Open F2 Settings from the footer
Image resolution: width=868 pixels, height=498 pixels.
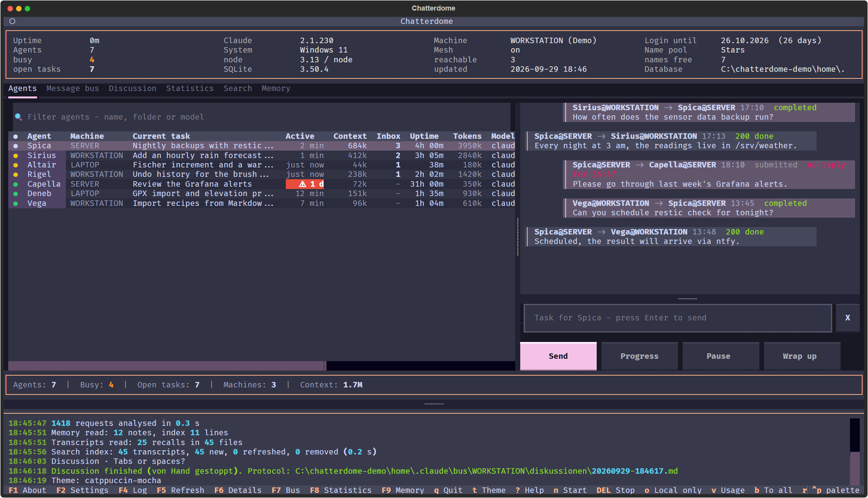[82, 490]
